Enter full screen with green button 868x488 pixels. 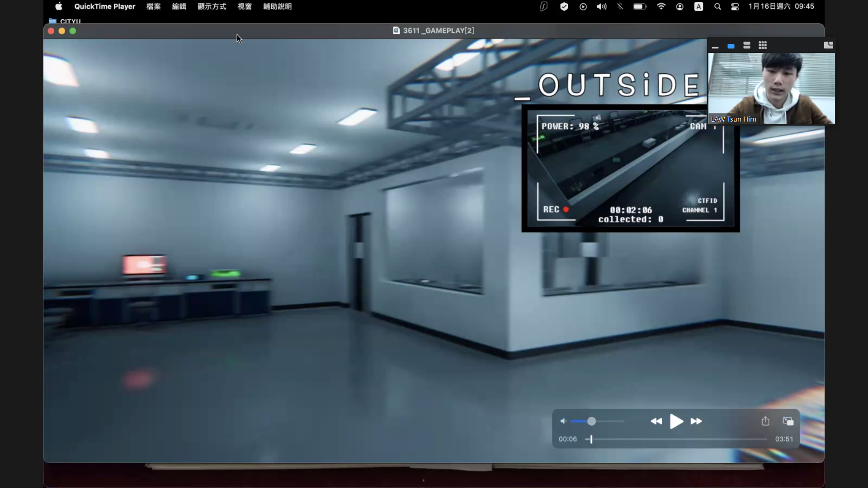point(73,31)
